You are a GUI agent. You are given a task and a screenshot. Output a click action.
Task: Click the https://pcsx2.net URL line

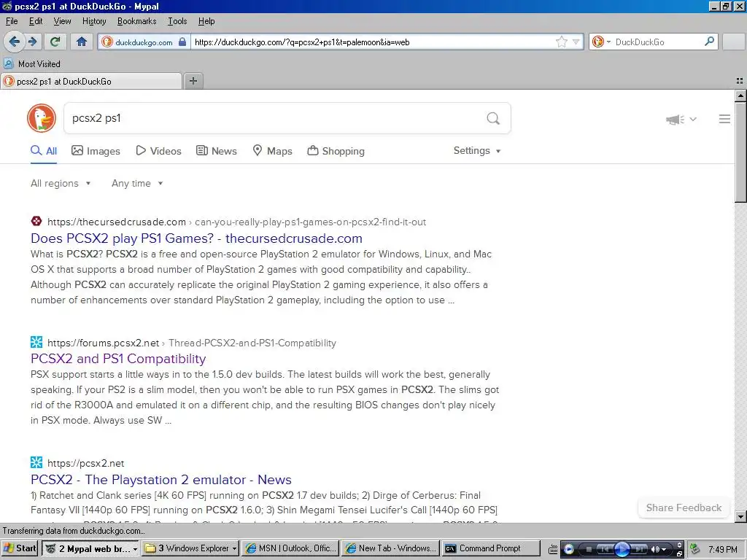click(x=86, y=463)
